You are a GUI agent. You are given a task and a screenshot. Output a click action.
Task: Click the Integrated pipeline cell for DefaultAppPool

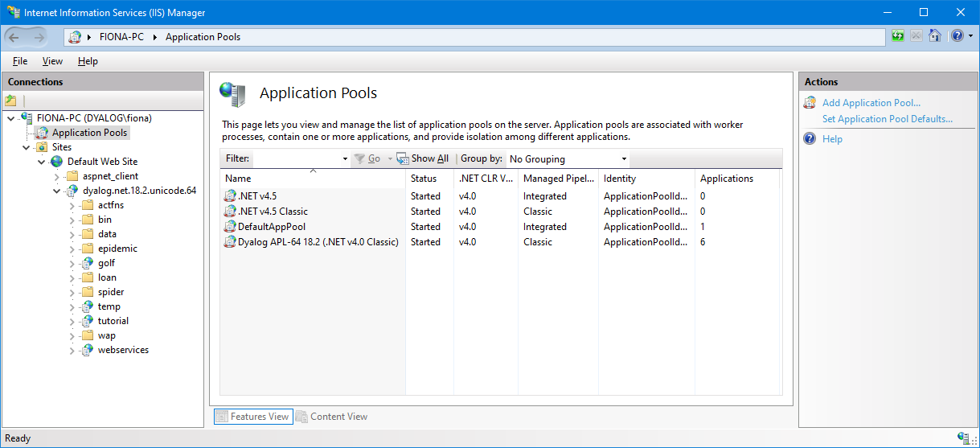pos(545,227)
